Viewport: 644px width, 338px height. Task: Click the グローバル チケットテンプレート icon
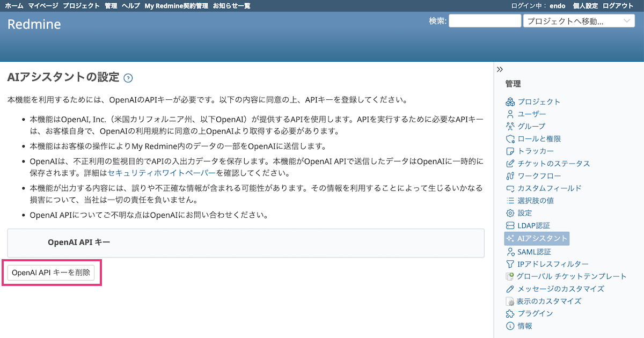510,276
